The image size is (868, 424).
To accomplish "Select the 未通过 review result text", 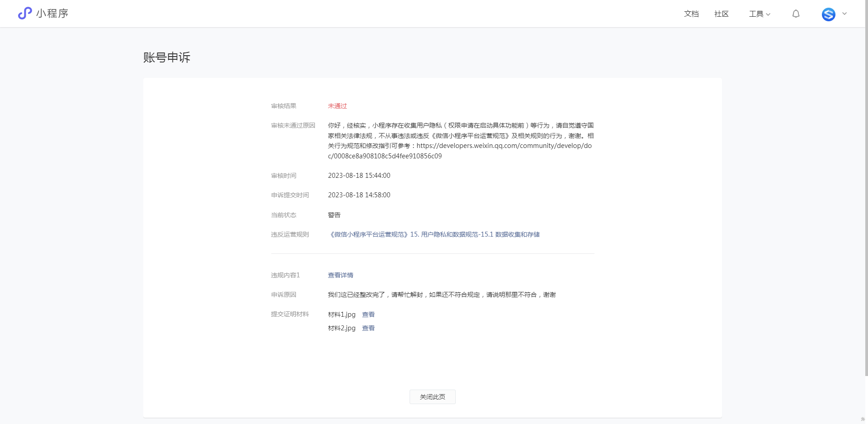I will pos(337,106).
